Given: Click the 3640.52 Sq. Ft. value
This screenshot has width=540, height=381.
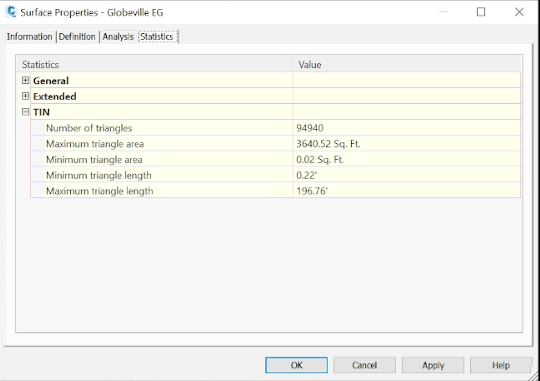Looking at the screenshot, I should (x=328, y=144).
